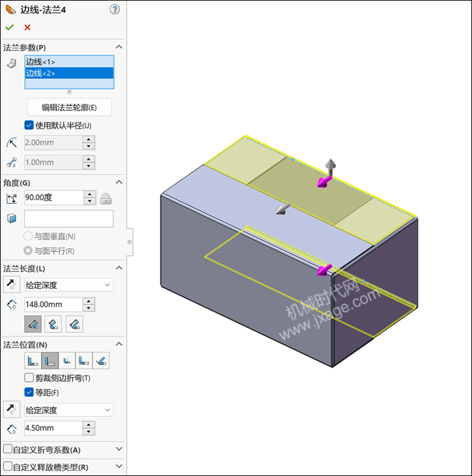
Task: Click the 4.50mm offset distance field
Action: tap(53, 428)
